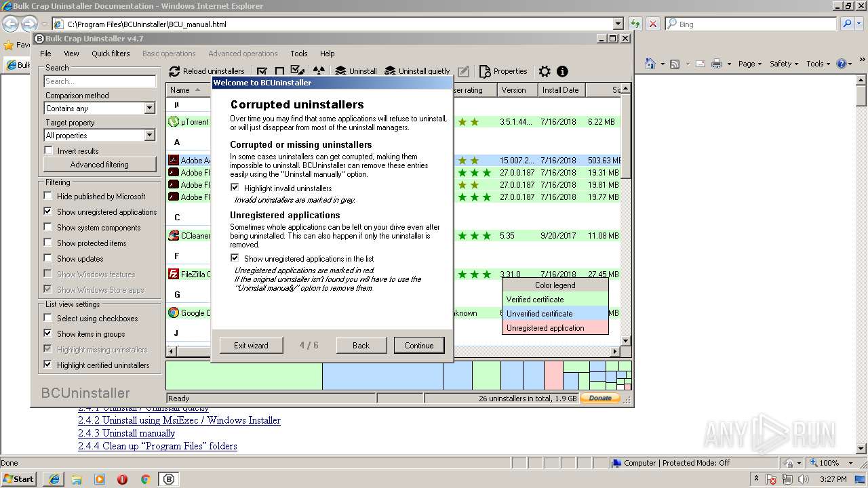
Task: Toggle Show unregistered applications filter checkbox
Action: click(48, 211)
